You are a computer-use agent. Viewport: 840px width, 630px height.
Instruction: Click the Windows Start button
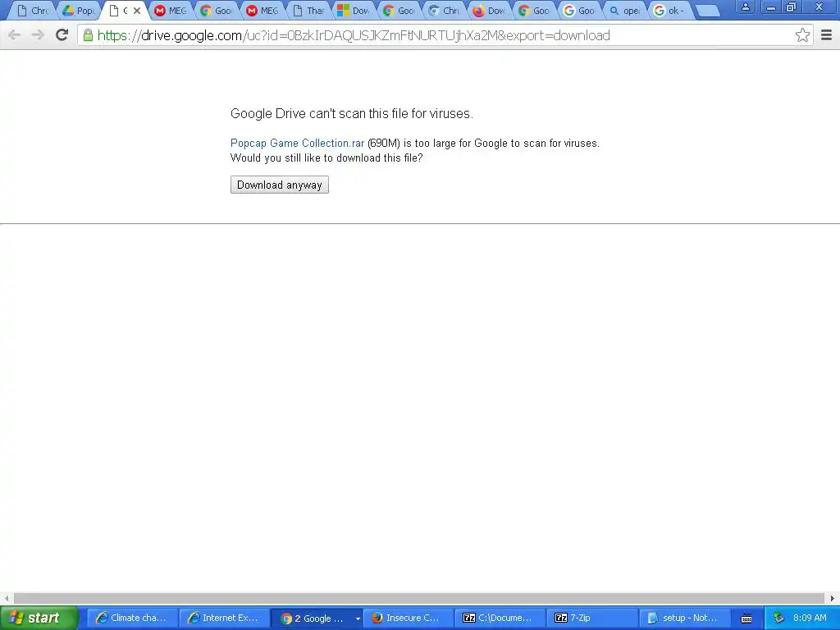[39, 619]
